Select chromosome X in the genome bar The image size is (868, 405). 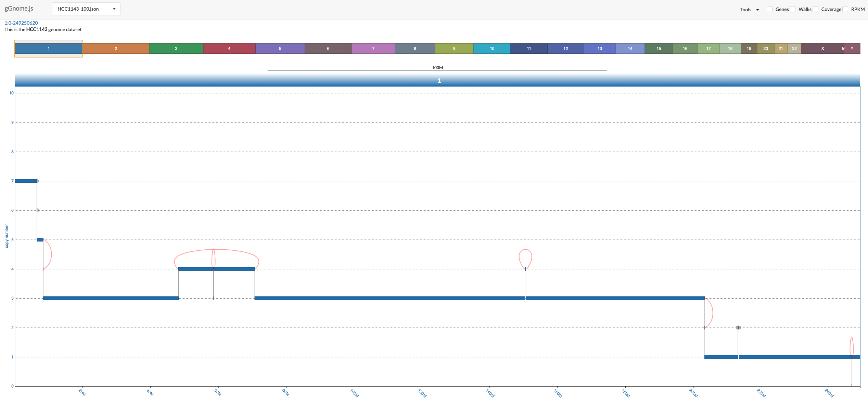822,49
